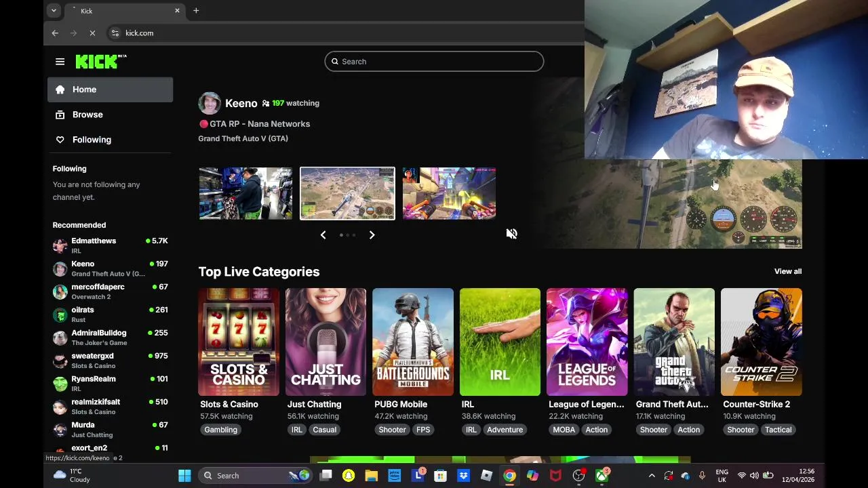
Task: Click the Gambling tag under Slots & Casino
Action: coord(220,430)
